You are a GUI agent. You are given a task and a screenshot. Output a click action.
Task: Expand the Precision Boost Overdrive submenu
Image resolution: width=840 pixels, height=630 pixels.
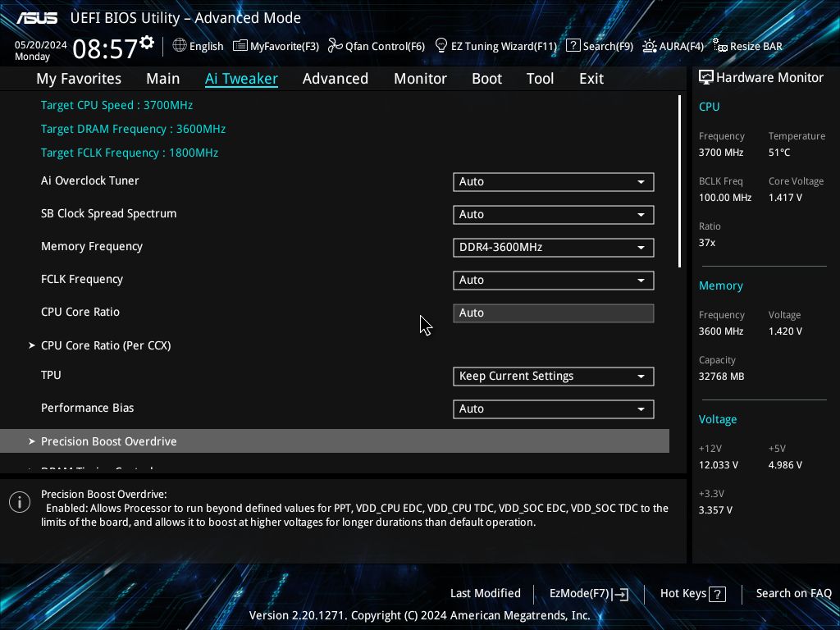click(335, 441)
